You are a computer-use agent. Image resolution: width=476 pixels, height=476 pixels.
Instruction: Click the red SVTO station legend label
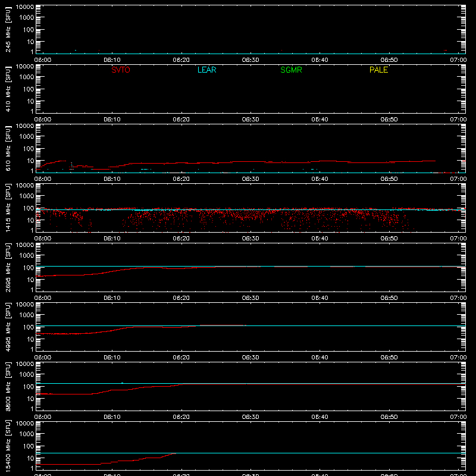tap(121, 70)
